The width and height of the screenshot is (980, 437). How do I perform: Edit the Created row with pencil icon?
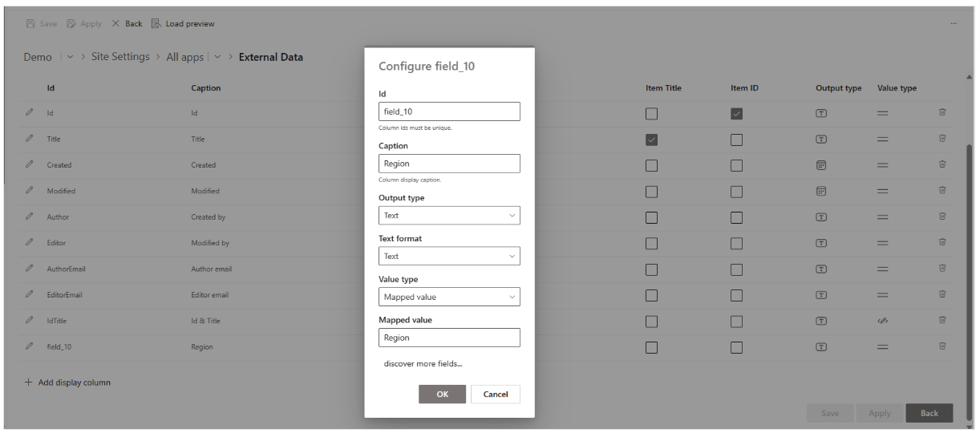[29, 165]
